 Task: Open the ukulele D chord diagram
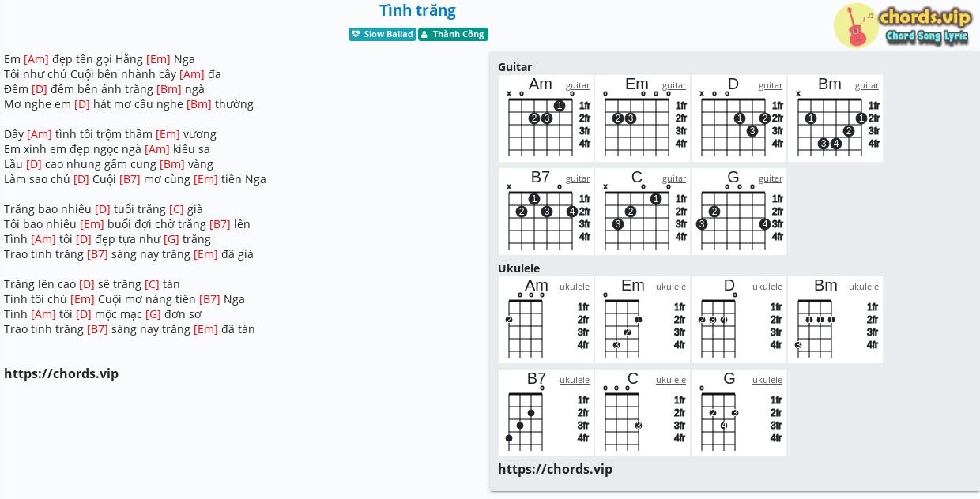739,320
